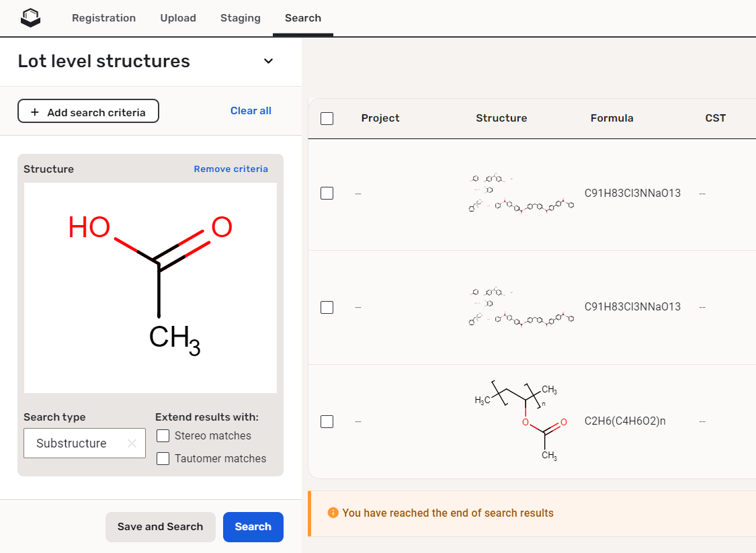Collapse the Lot level structures section
Screen dimensions: 756x553
pyautogui.click(x=268, y=60)
